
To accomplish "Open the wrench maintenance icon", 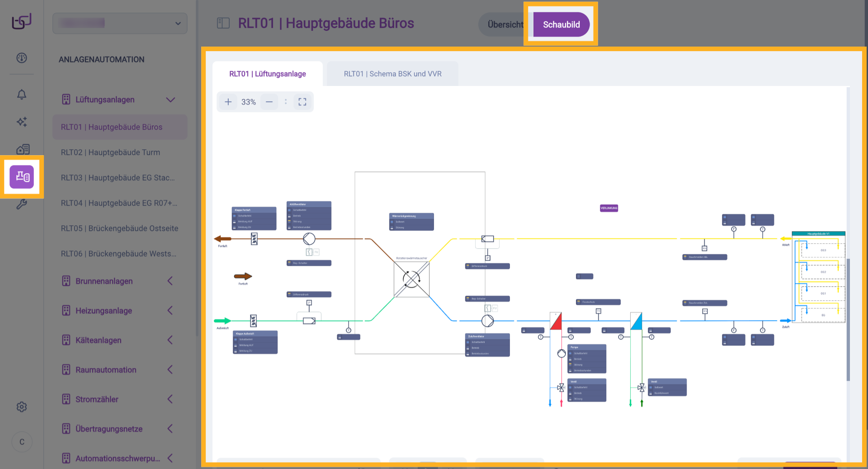I will coord(22,204).
